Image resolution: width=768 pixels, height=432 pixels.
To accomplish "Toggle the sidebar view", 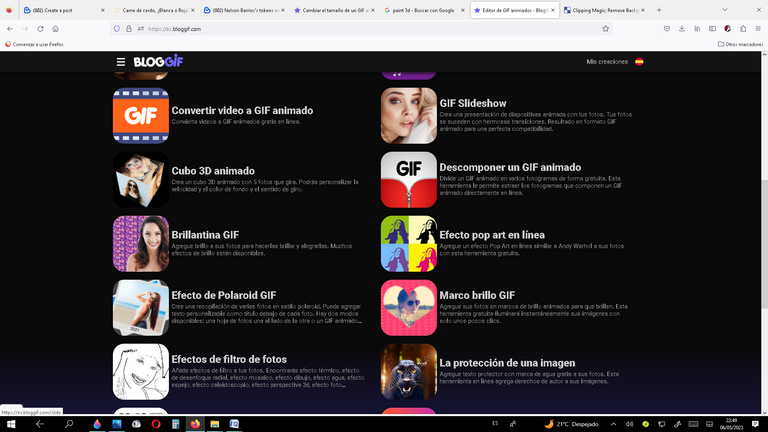I will point(712,29).
